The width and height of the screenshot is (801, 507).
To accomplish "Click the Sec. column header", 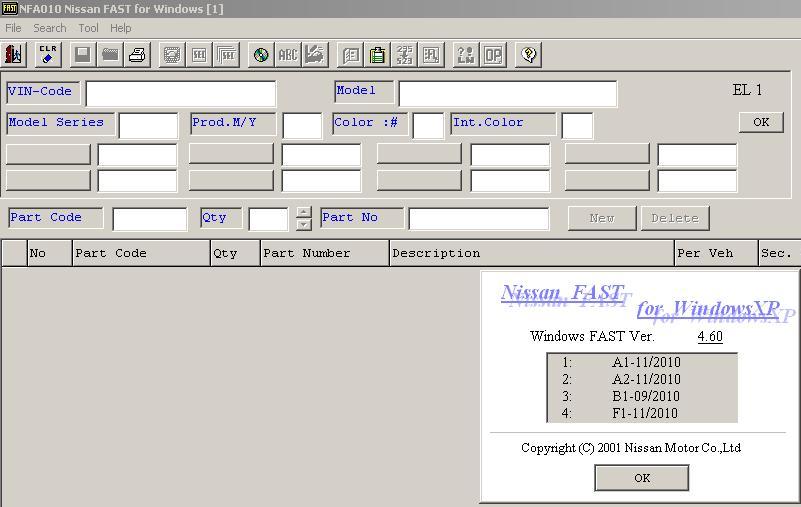I will (780, 254).
